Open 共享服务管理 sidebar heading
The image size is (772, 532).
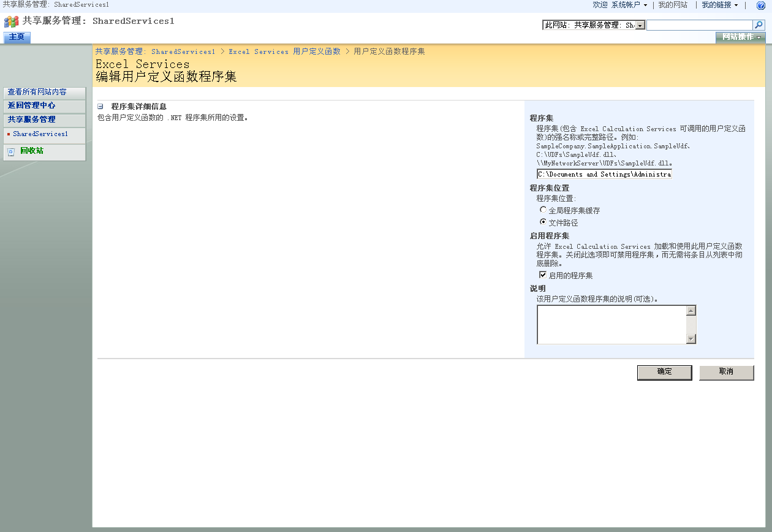tap(32, 120)
